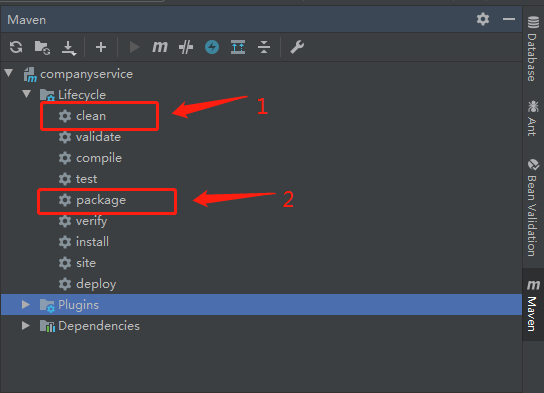Screen dimensions: 544x393
Task: Click the Plugins row label
Action: tap(78, 305)
